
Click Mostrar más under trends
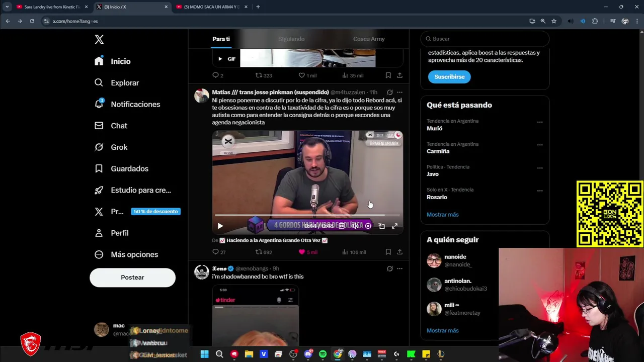point(443,215)
